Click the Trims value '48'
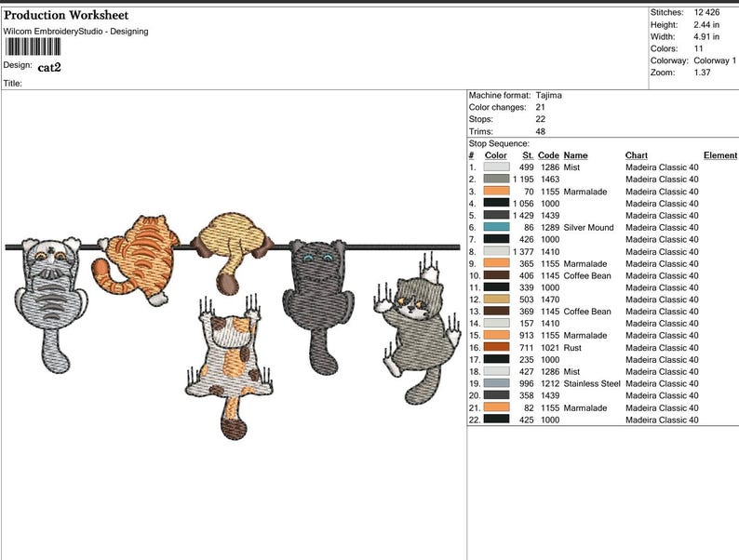The height and width of the screenshot is (560, 739). click(540, 131)
